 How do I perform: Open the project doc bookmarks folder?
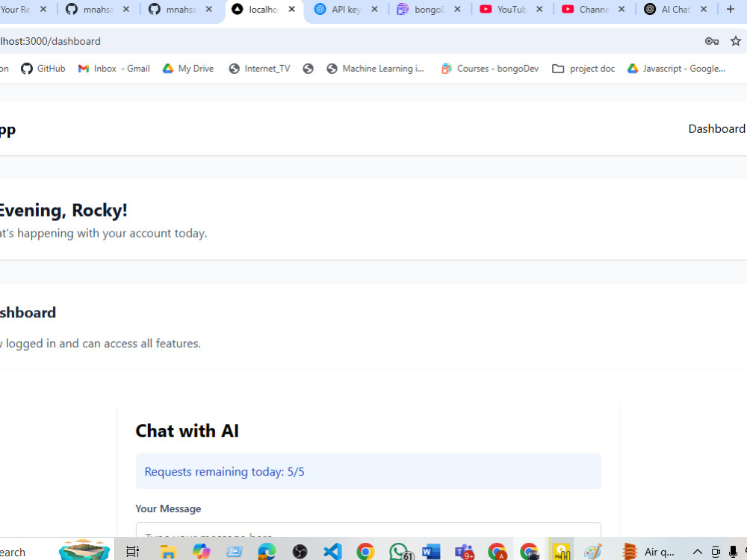click(x=583, y=69)
